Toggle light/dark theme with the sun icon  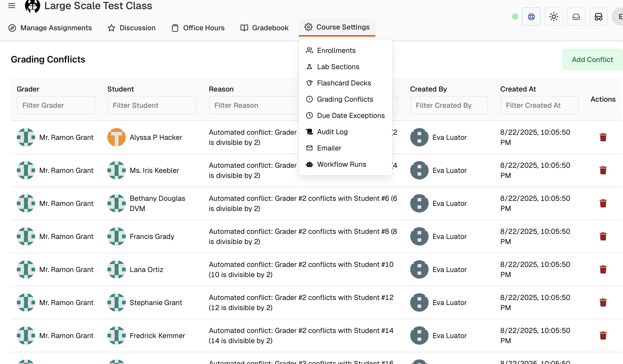pos(554,17)
